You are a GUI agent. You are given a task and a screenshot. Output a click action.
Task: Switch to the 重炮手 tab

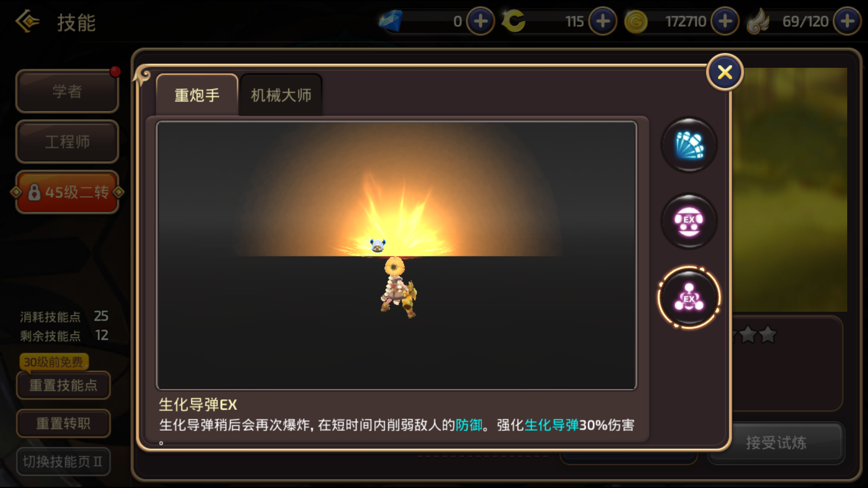(x=197, y=95)
